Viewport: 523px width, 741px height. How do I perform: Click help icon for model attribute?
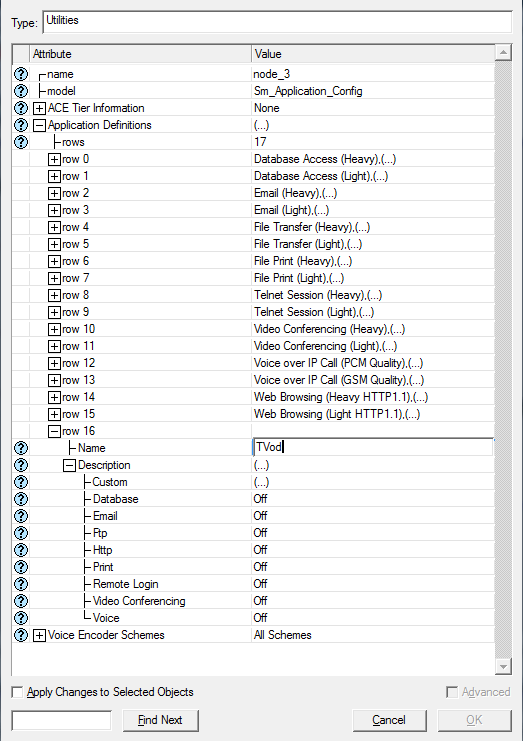21,91
